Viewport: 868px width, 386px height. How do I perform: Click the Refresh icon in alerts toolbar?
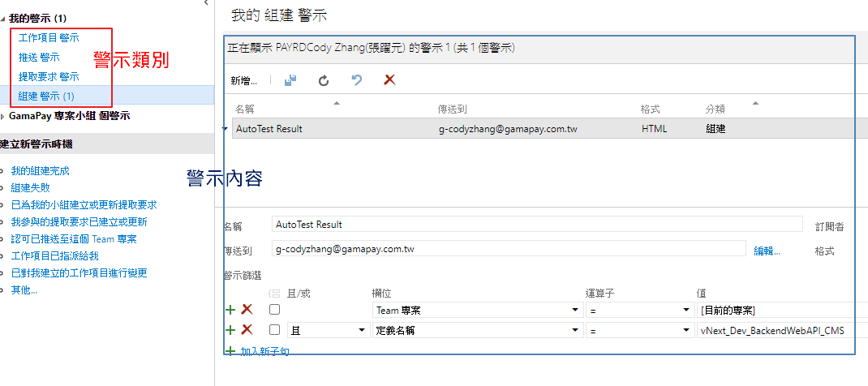click(324, 80)
